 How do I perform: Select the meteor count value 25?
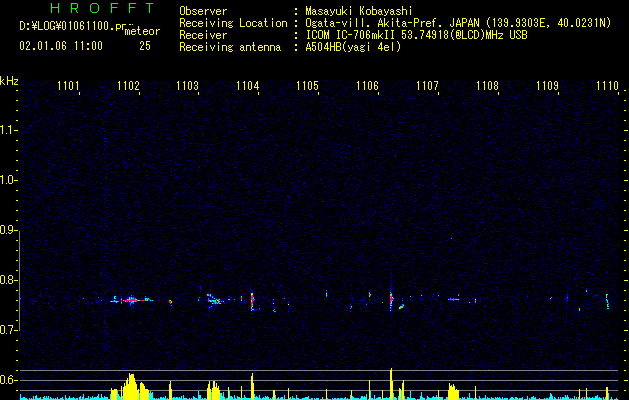(x=145, y=46)
